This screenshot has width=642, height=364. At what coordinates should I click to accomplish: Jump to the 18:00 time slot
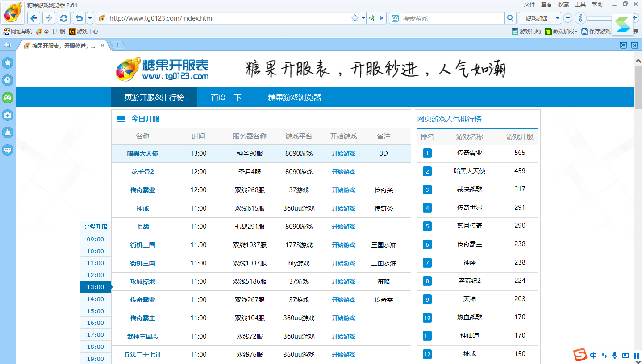(95, 347)
